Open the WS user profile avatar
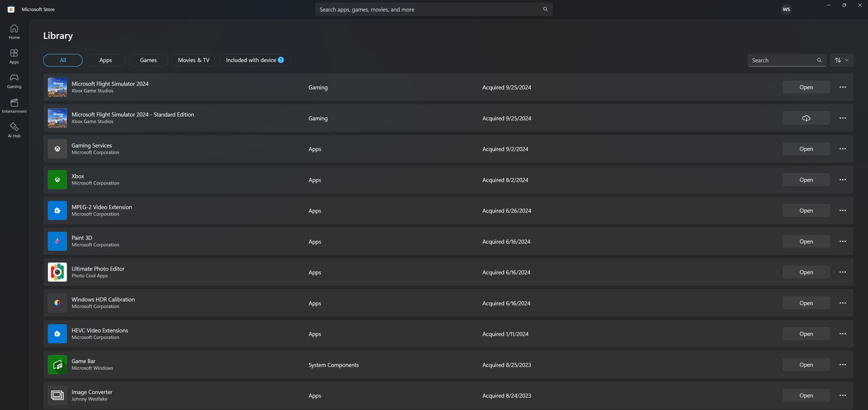868x410 pixels. point(786,9)
